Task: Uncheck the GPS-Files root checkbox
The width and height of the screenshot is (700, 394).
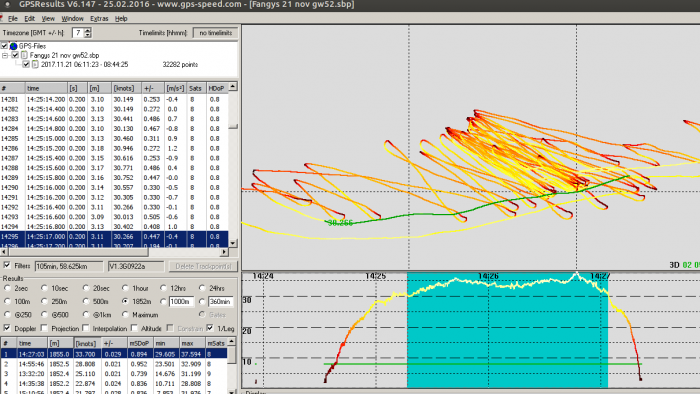Action: 4,46
